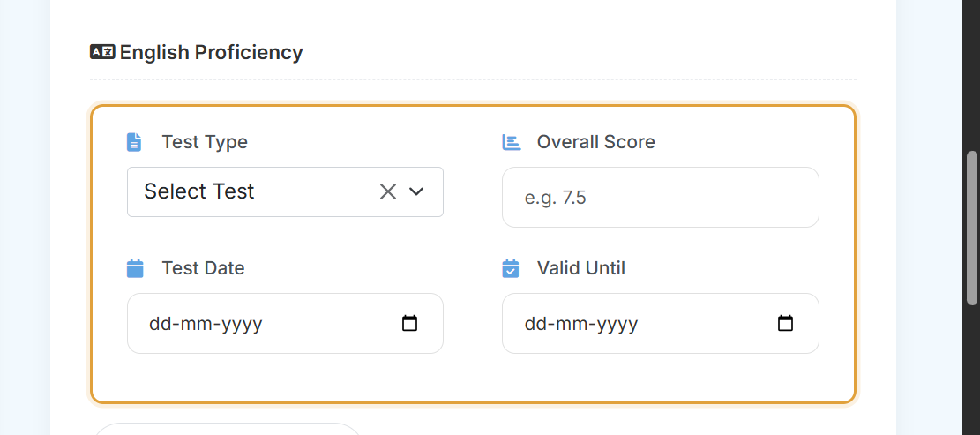Clear the Select Test dropdown selection
This screenshot has height=435, width=980.
tap(388, 191)
